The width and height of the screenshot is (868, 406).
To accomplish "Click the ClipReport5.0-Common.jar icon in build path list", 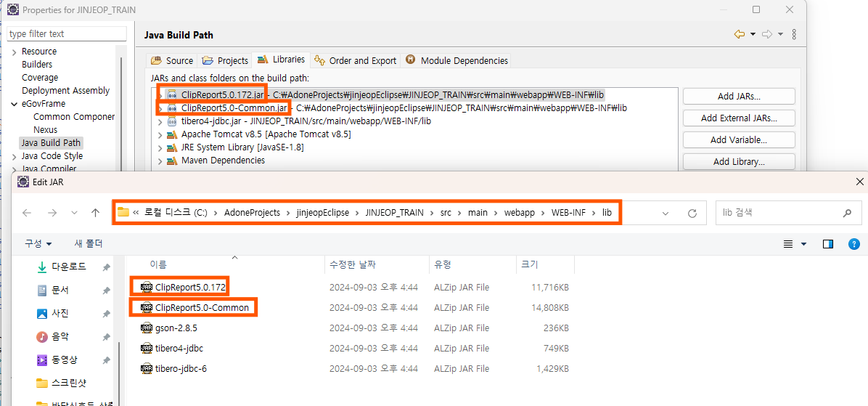I will tap(171, 107).
